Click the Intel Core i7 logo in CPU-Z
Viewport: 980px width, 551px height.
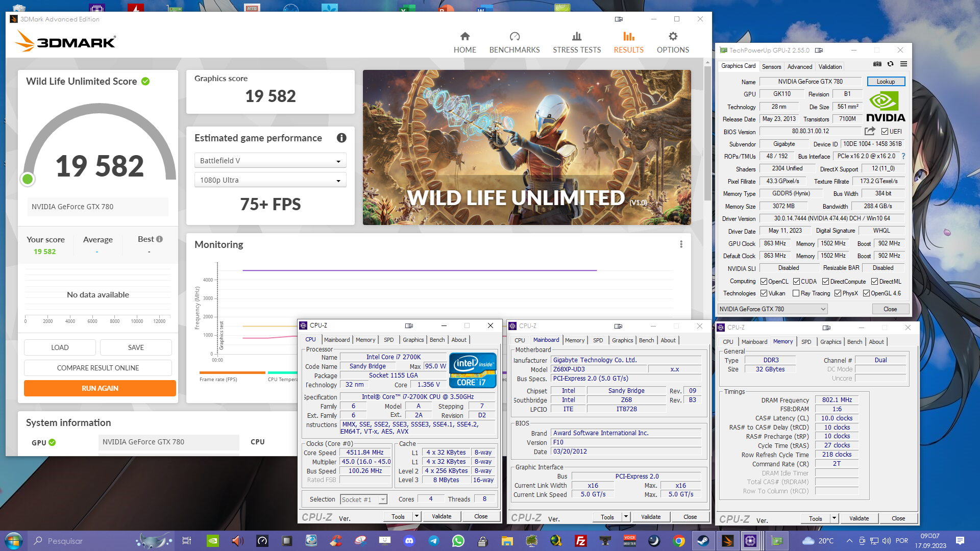473,370
